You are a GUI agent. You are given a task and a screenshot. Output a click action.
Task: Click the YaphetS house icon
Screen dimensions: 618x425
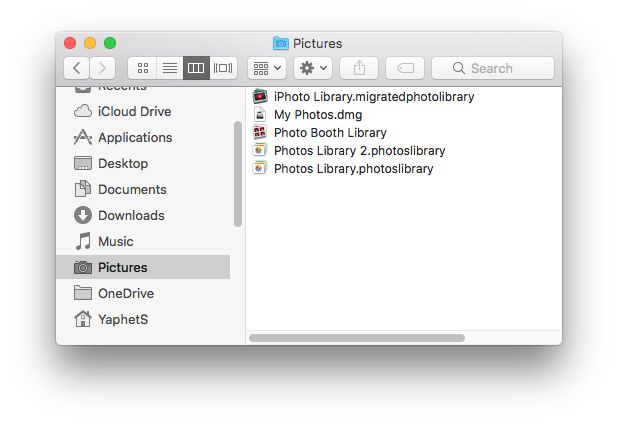pyautogui.click(x=83, y=319)
